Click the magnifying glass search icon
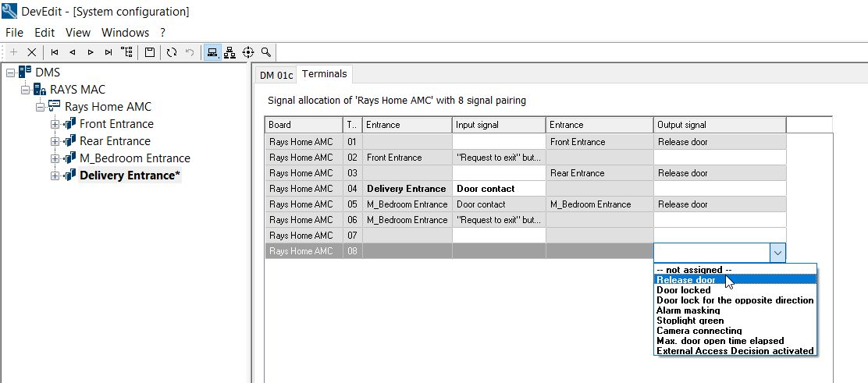This screenshot has height=383, width=868. pos(266,52)
